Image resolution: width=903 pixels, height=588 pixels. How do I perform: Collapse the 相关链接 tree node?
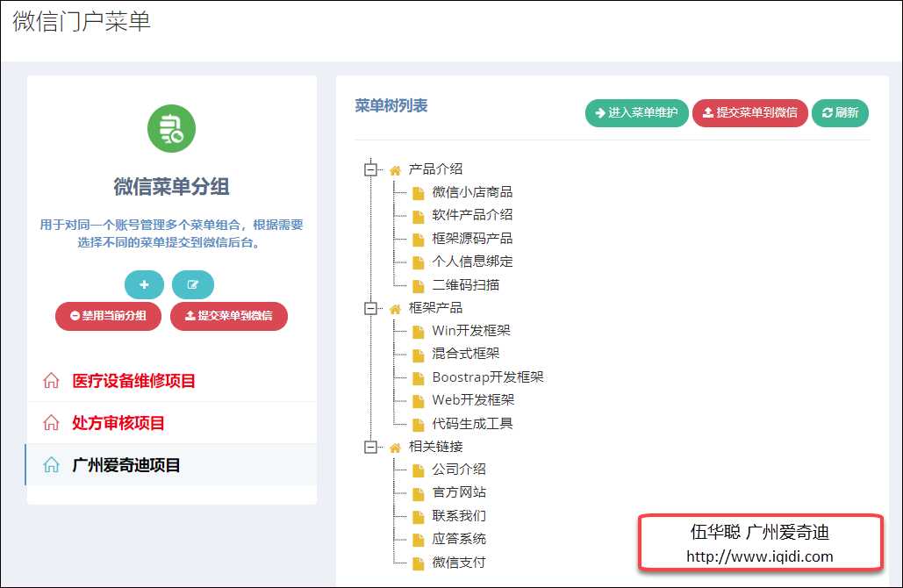369,446
